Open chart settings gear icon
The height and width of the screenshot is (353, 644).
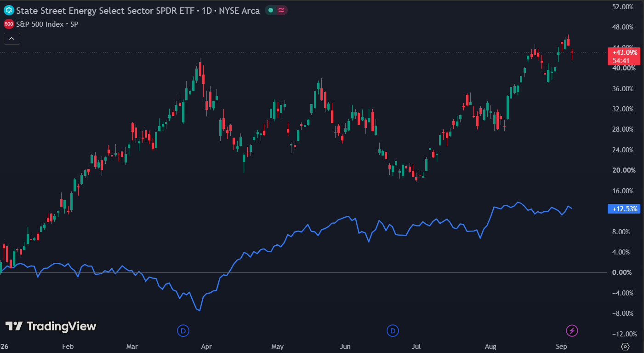pyautogui.click(x=625, y=347)
